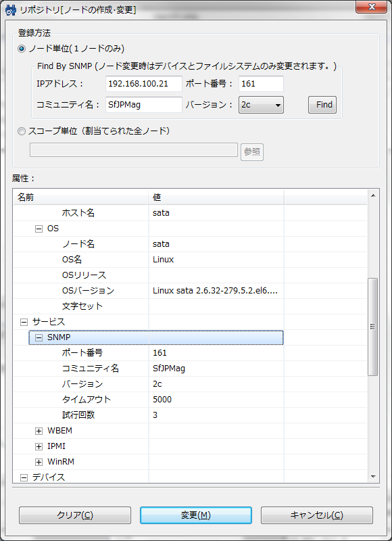
Task: Select the スコープ単位 radio button
Action: click(22, 131)
